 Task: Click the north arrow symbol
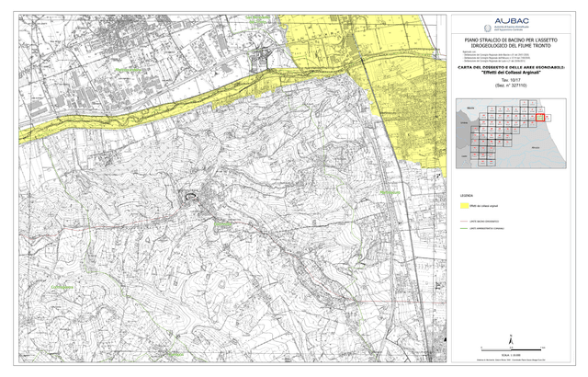511,340
